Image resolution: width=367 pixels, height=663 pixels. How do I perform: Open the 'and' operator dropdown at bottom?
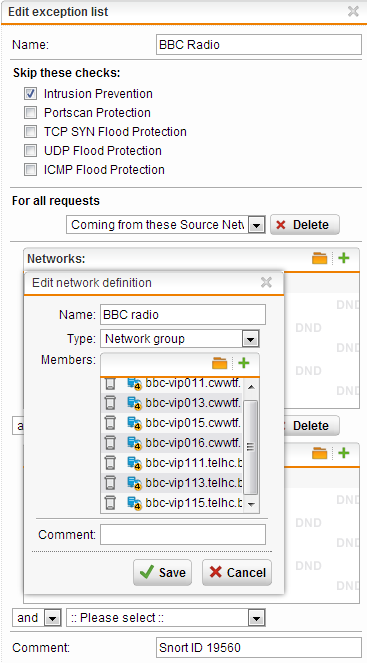coord(36,618)
